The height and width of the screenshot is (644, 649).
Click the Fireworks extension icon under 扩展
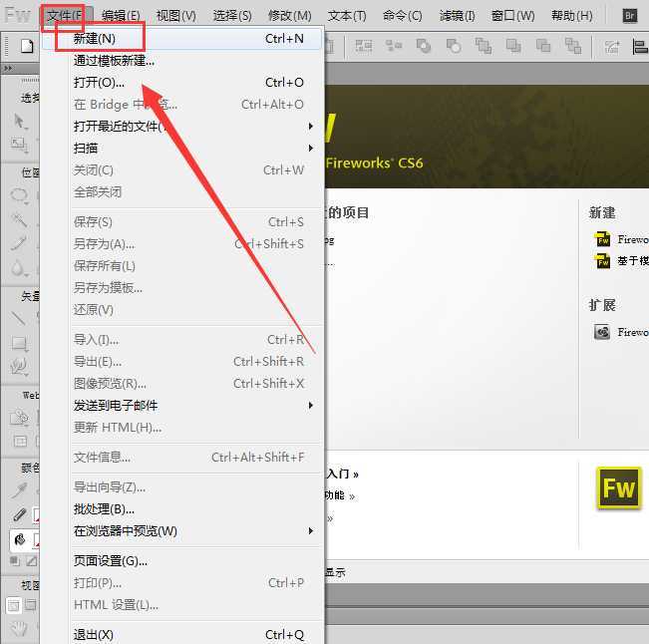pyautogui.click(x=602, y=332)
